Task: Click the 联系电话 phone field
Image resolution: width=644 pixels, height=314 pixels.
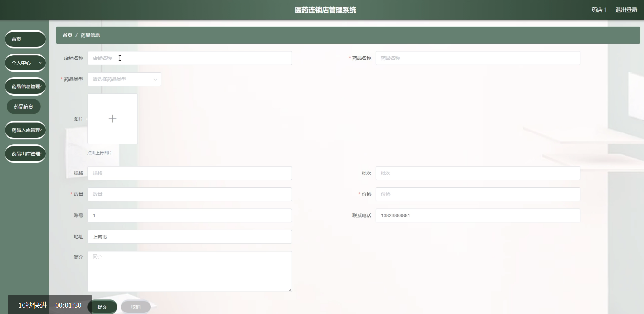Action: pos(477,215)
